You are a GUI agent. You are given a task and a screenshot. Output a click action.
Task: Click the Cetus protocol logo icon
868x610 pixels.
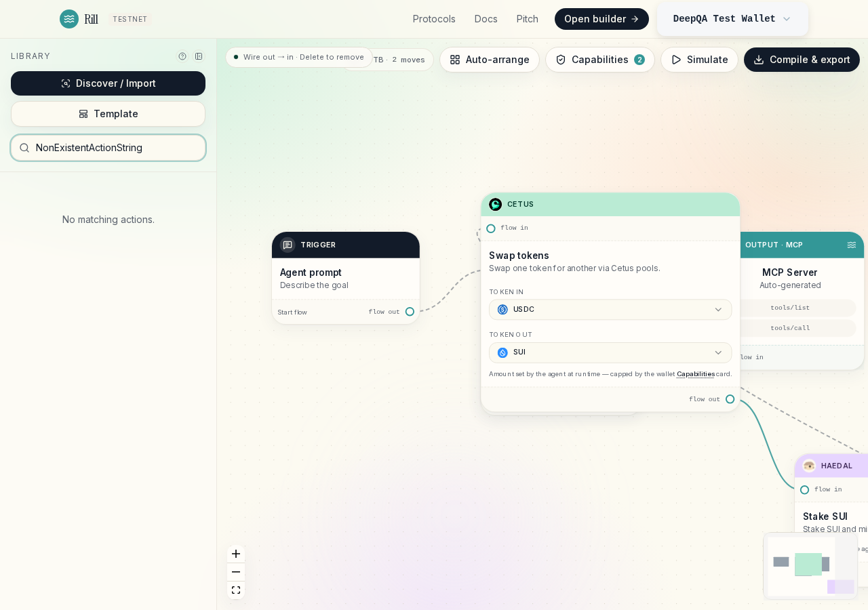496,205
